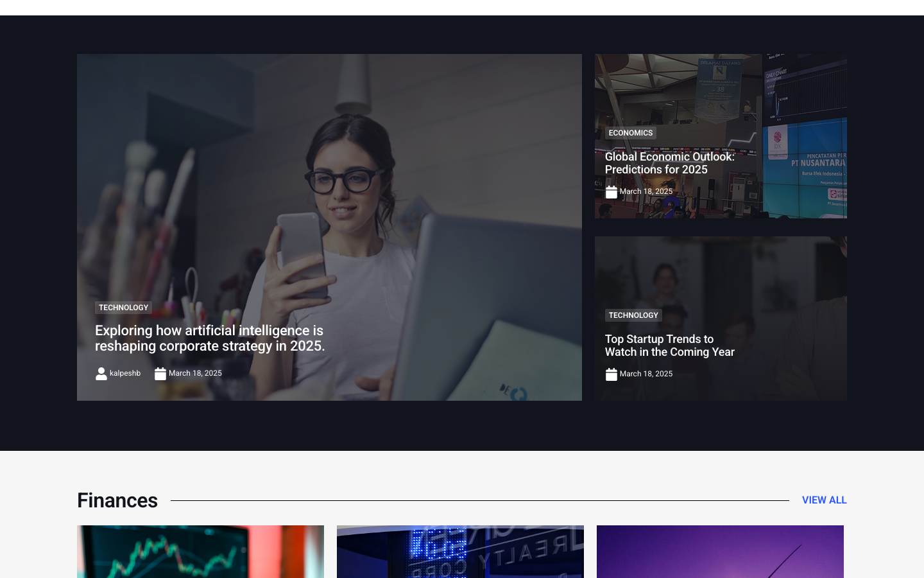Screen dimensions: 924x578
Task: Click the calendar icon on the artificial intelligence article
Action: pyautogui.click(x=160, y=374)
